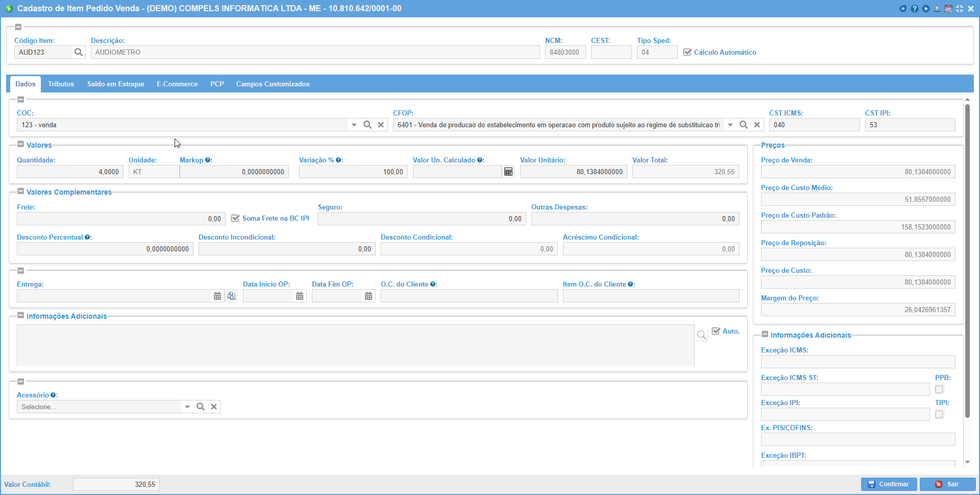980x495 pixels.
Task: Click the Exceção ICMS input field
Action: point(858,362)
